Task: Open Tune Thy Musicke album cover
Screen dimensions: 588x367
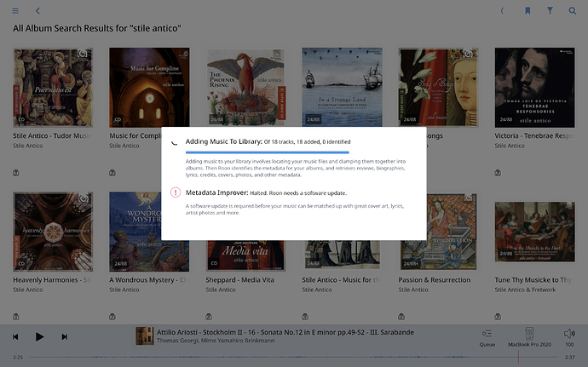Action: [x=534, y=232]
